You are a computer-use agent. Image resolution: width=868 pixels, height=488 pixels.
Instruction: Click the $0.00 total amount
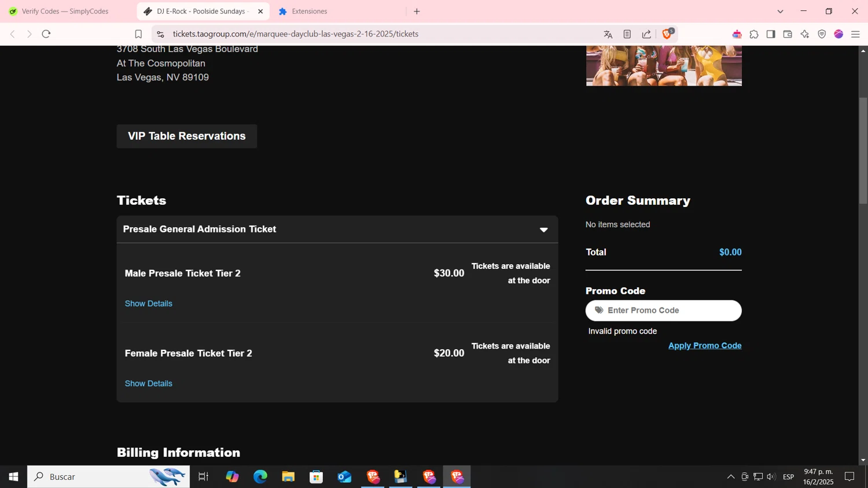tap(730, 252)
